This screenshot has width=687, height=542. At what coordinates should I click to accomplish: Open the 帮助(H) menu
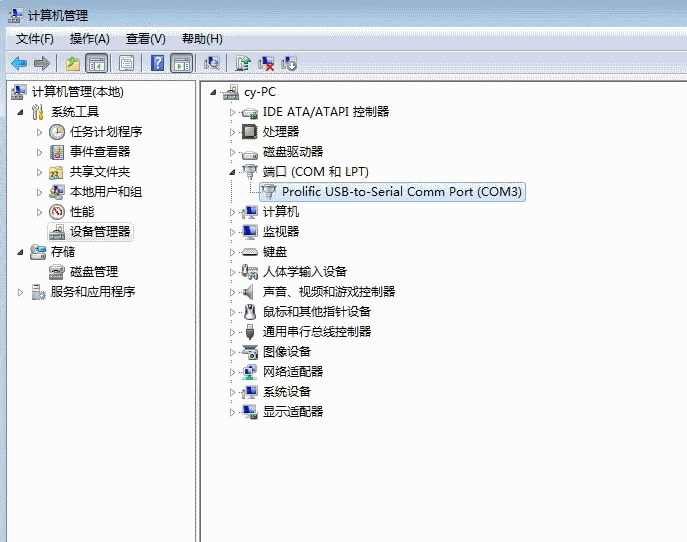pyautogui.click(x=202, y=39)
